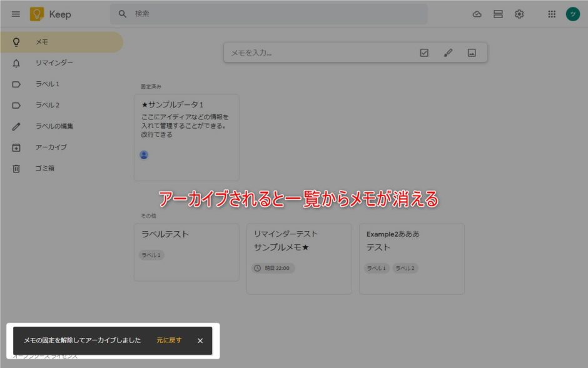Open the ★サンプルデータ1 pinned note

click(186, 125)
